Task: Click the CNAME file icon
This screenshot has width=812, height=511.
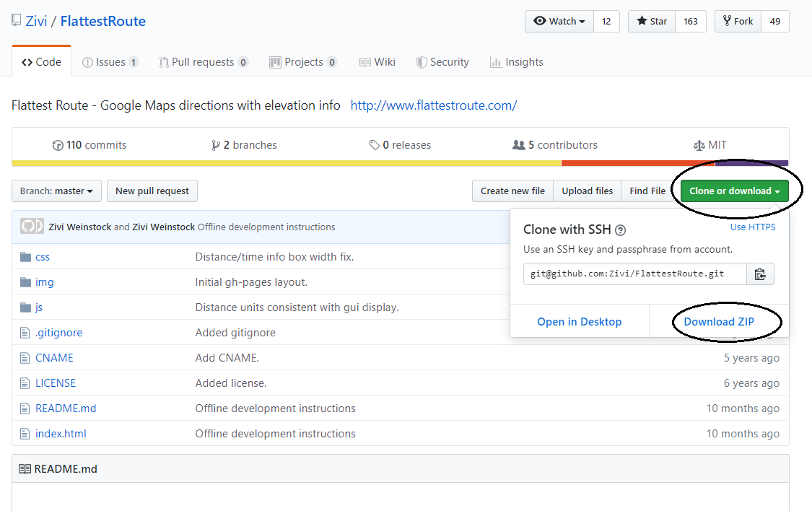Action: point(25,358)
